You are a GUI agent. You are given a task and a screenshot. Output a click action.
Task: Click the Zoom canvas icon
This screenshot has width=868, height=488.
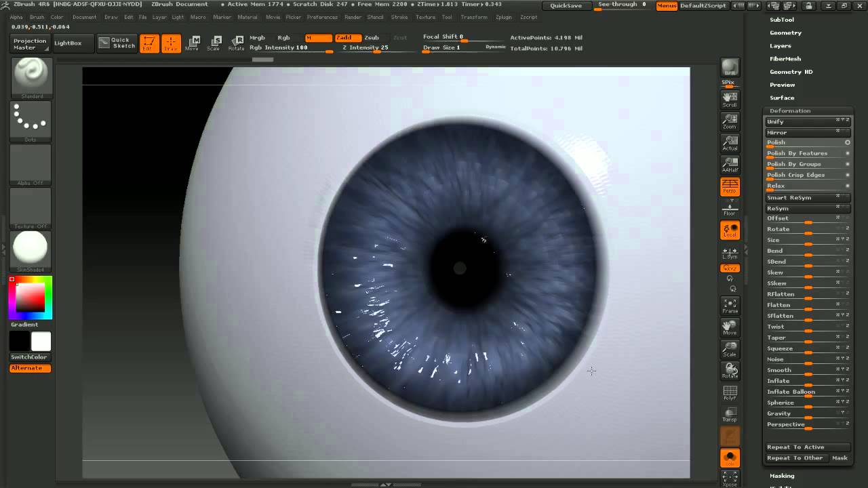point(730,121)
